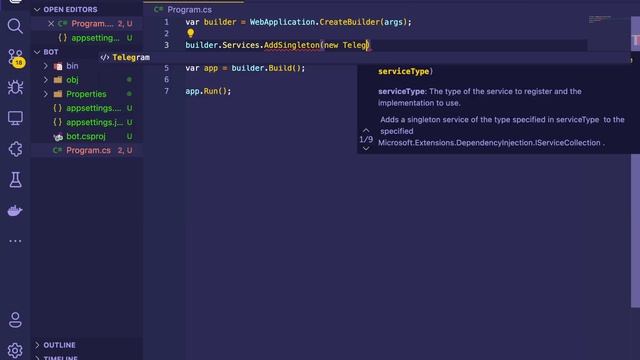640x360 pixels.
Task: Show additional views via ellipsis icon
Action: tap(15, 241)
